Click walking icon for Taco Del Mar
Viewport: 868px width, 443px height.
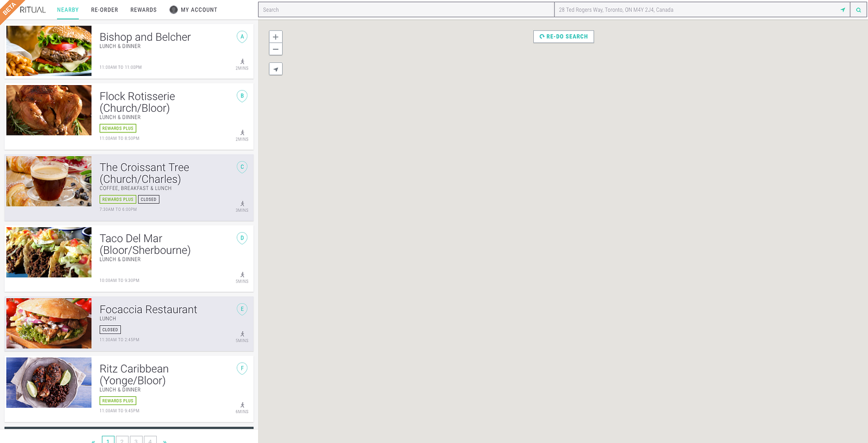(242, 275)
